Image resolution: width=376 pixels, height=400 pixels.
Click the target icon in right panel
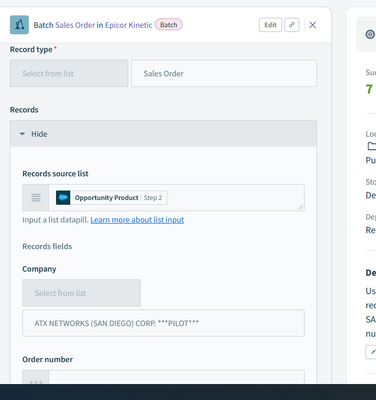pyautogui.click(x=370, y=34)
